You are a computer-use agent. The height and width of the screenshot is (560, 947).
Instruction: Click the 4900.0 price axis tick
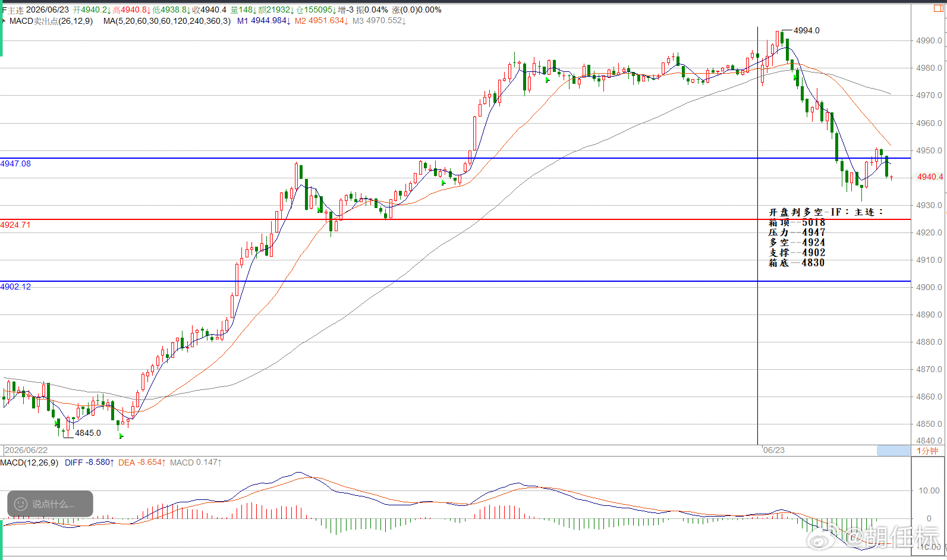click(x=929, y=287)
